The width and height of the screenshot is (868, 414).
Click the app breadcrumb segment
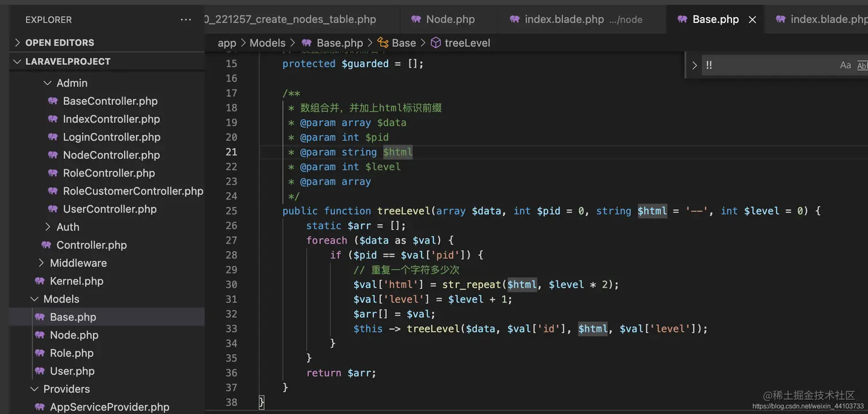(227, 43)
